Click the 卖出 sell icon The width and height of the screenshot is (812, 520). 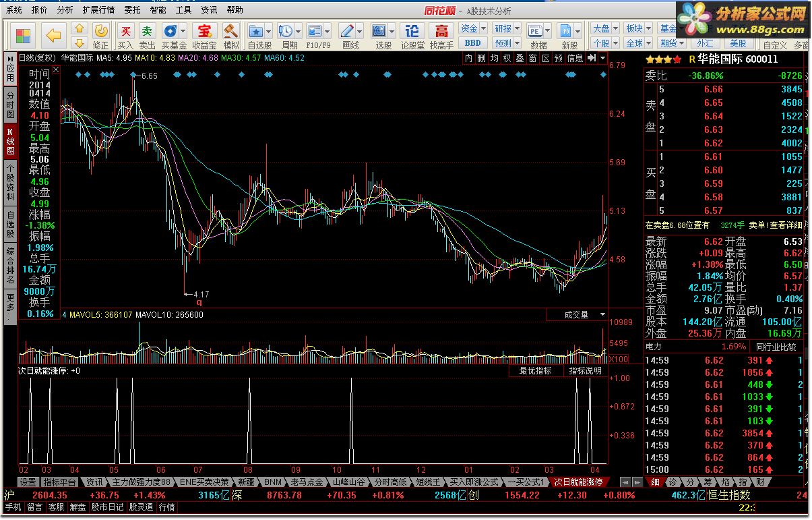(147, 36)
